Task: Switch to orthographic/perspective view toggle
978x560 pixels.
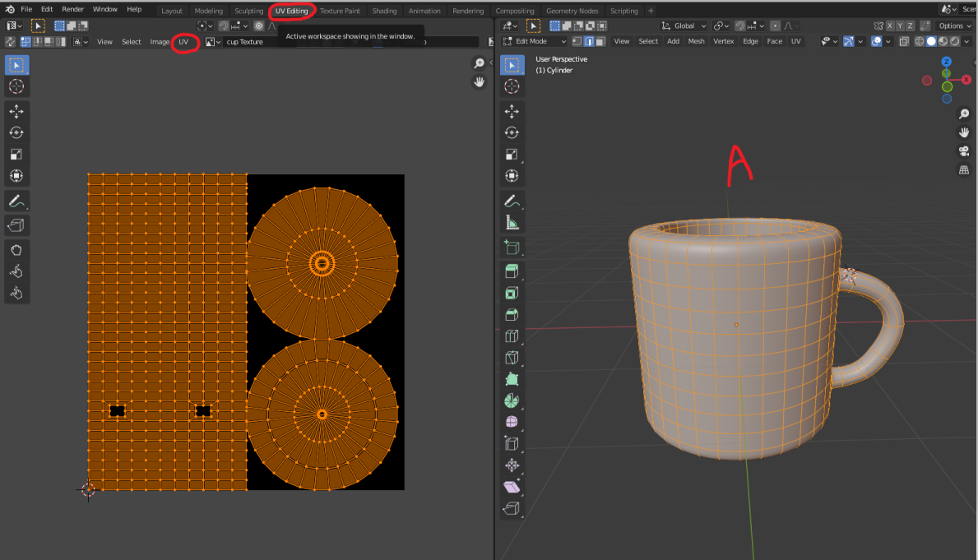Action: tap(963, 170)
